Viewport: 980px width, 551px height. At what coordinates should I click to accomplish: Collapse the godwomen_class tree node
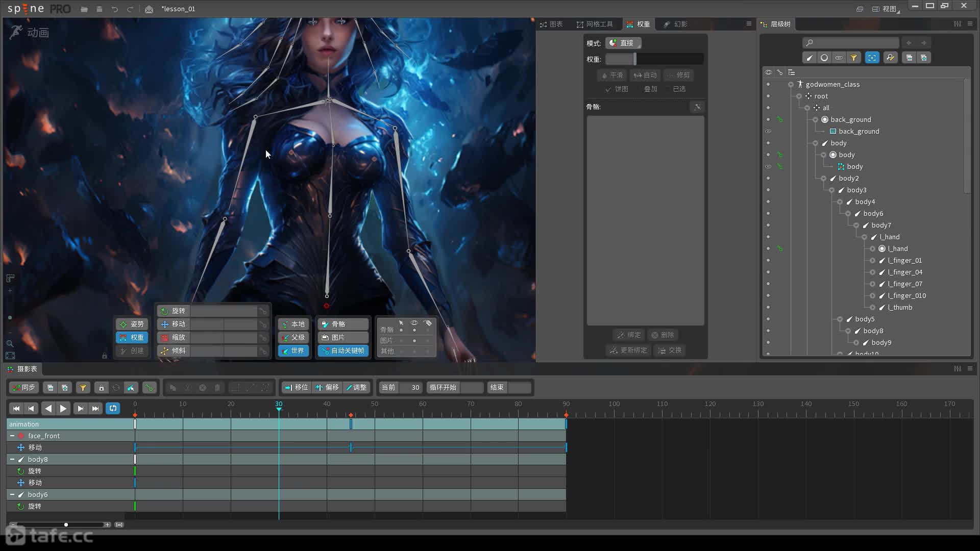(x=791, y=84)
